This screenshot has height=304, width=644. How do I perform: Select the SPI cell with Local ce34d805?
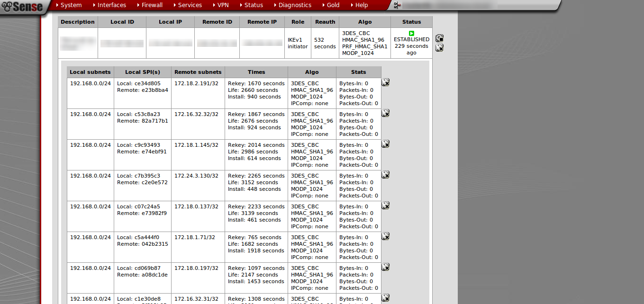(143, 93)
